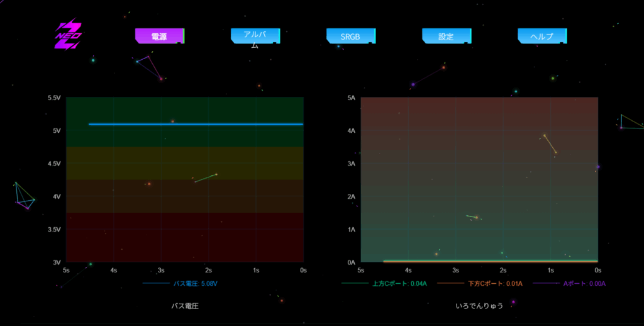Open the ヘルプ tab
Image resolution: width=644 pixels, height=326 pixels.
(543, 36)
